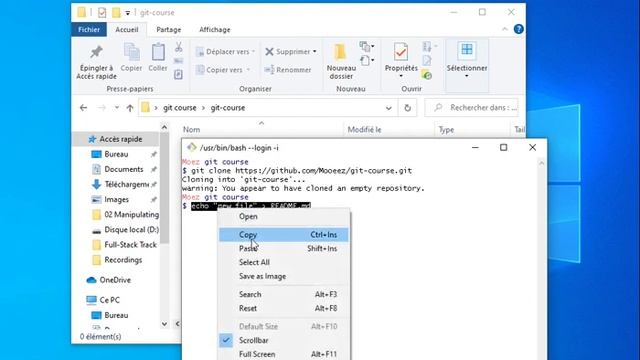Click the Renommer button
Image resolution: width=640 pixels, height=360 pixels.
click(288, 70)
